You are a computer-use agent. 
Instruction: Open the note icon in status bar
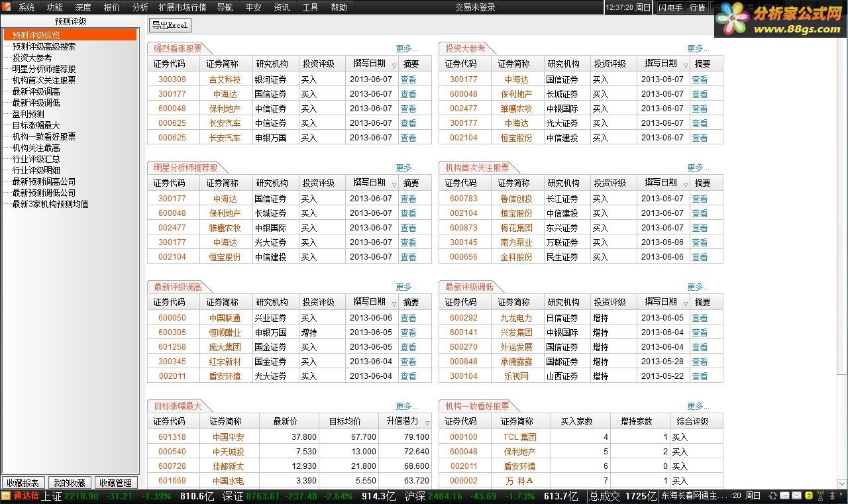tap(784, 495)
